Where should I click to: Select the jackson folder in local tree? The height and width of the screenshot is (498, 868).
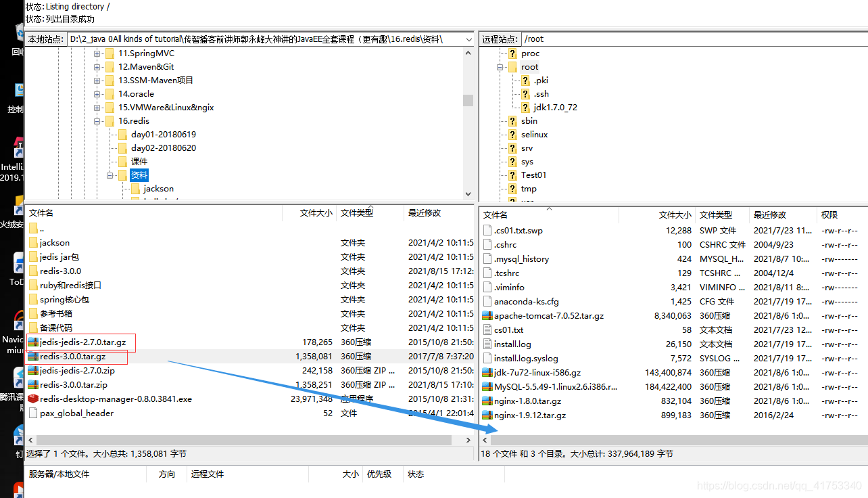[158, 189]
